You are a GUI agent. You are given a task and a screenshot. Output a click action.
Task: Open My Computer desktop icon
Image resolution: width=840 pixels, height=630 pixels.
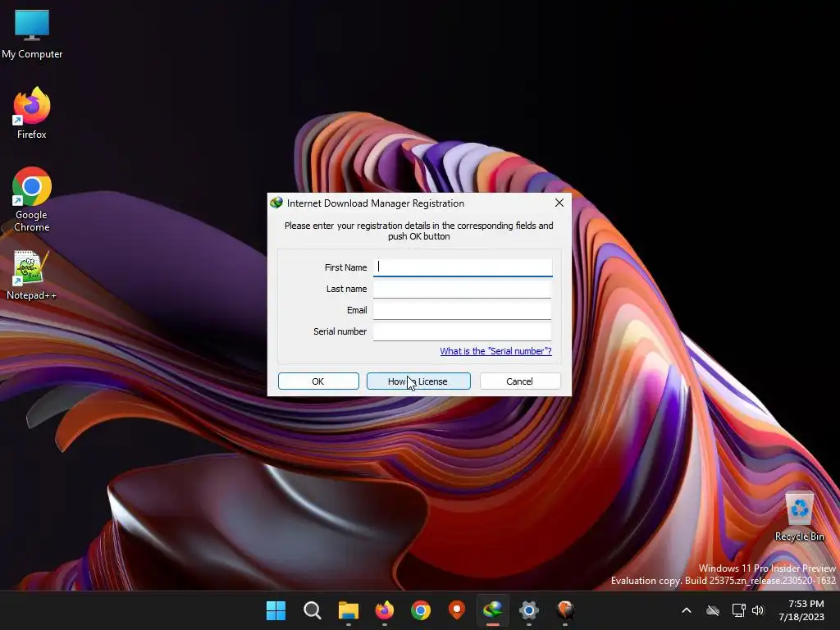pos(32,34)
